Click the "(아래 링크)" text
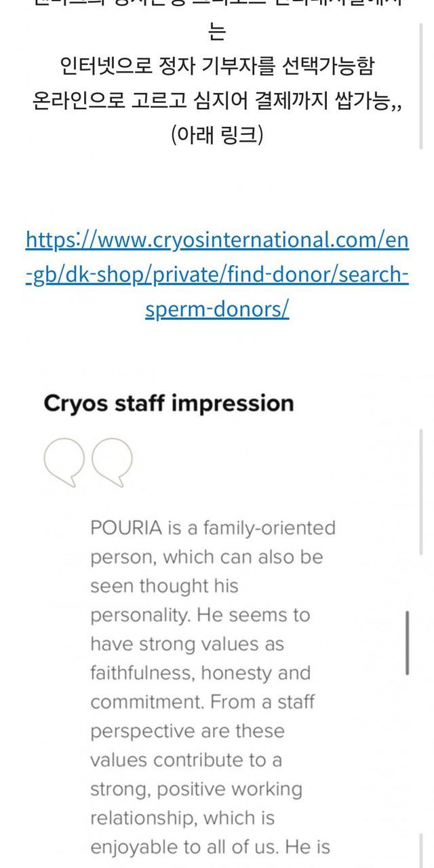Image resolution: width=434 pixels, height=868 pixels. (217, 135)
